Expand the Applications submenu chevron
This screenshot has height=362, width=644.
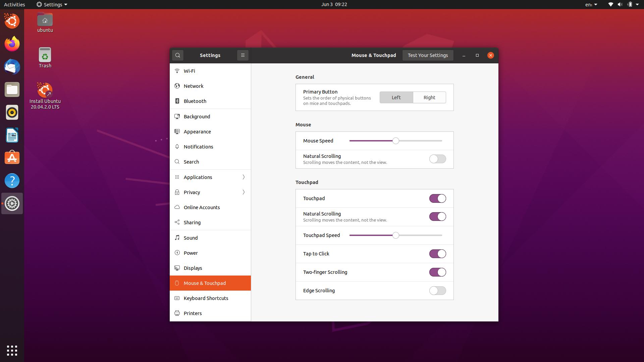pyautogui.click(x=244, y=177)
